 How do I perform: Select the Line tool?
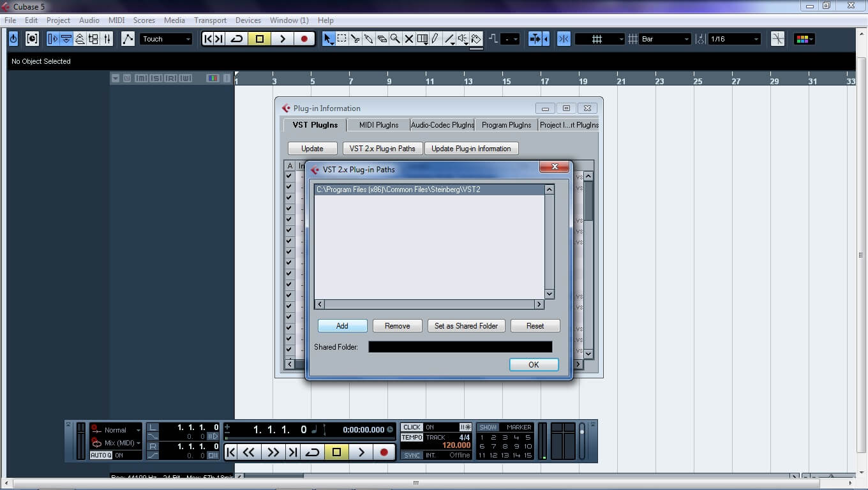pos(449,39)
